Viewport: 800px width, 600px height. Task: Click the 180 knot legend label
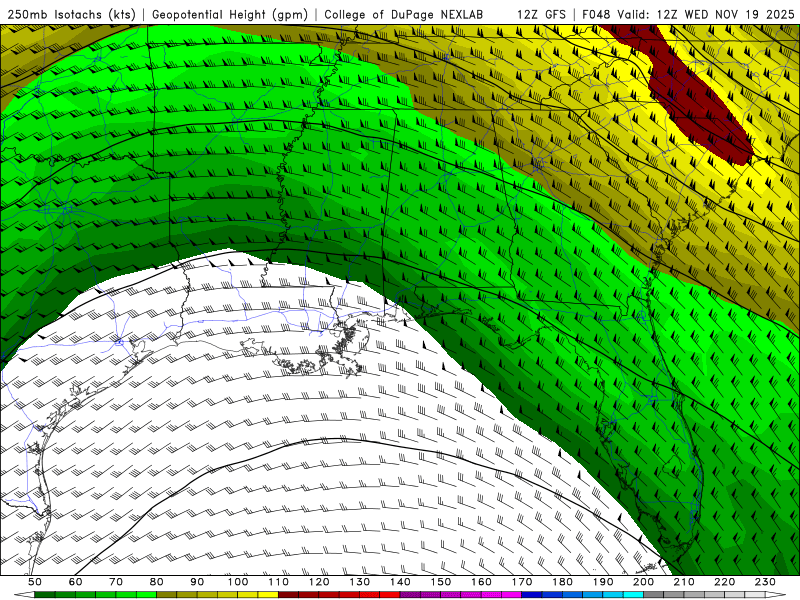562,582
